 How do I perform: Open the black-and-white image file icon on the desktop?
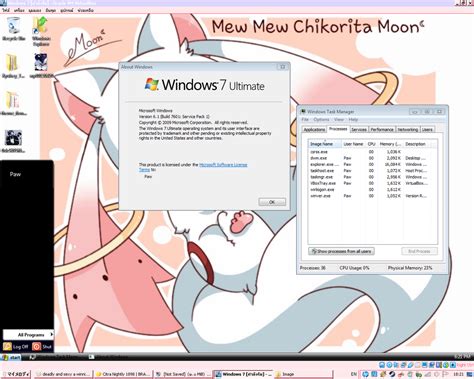(x=13, y=141)
